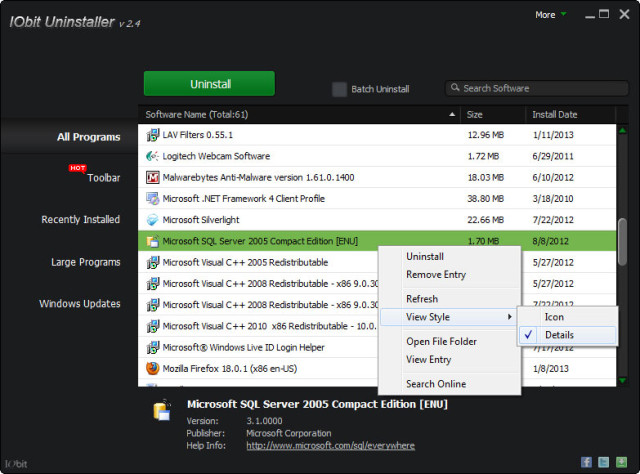Screen dimensions: 640x474
Task: Click the Windows Live ID Login Helper icon
Action: [x=153, y=347]
